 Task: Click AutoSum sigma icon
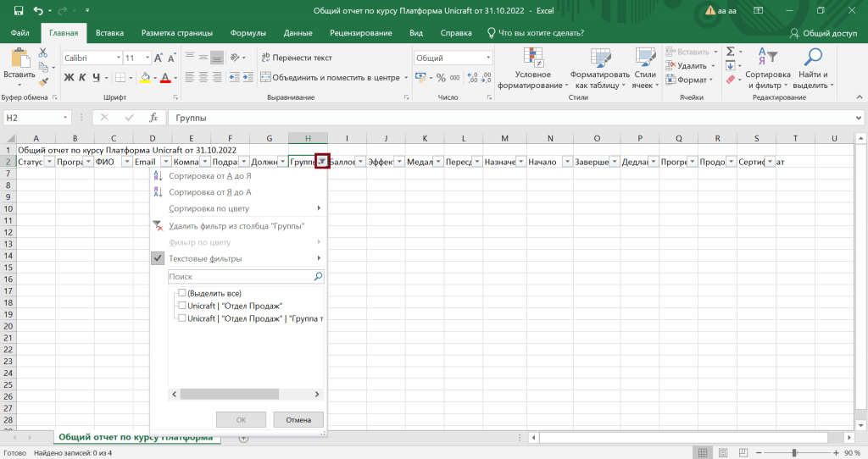click(731, 52)
